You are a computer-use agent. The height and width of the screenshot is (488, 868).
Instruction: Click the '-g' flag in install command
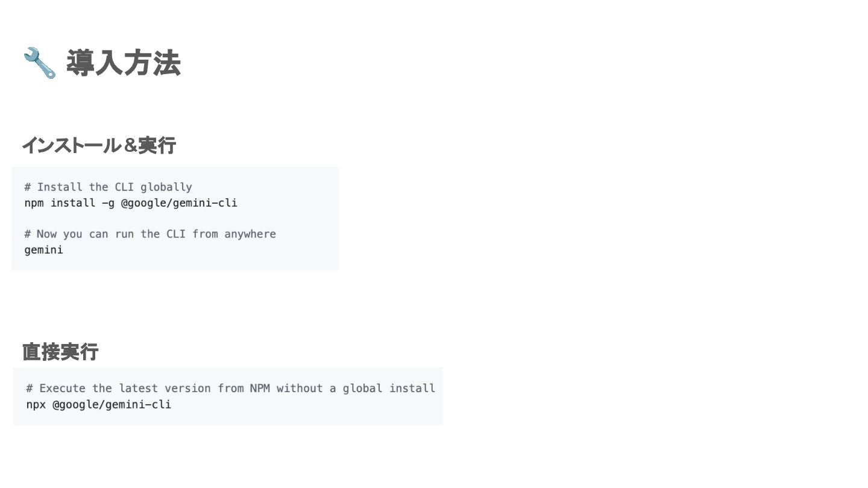point(108,203)
